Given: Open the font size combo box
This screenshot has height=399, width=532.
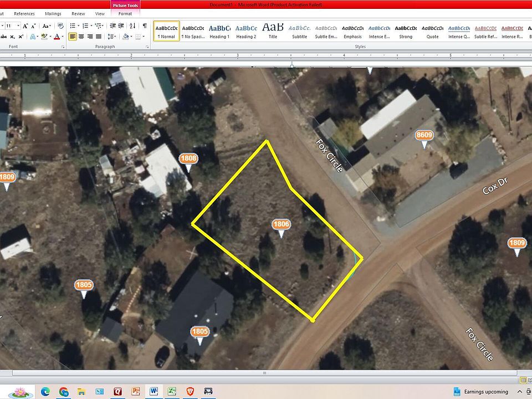Looking at the screenshot, I should (12, 26).
